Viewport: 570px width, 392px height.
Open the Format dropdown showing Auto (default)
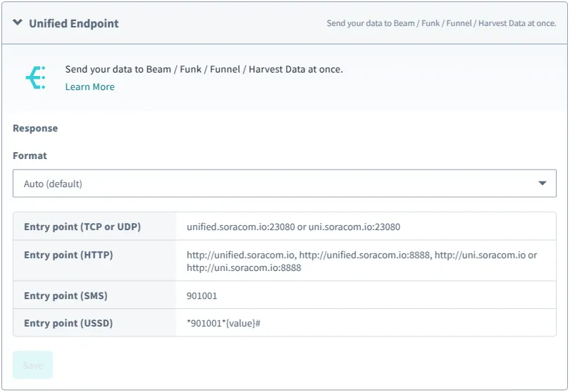(284, 183)
